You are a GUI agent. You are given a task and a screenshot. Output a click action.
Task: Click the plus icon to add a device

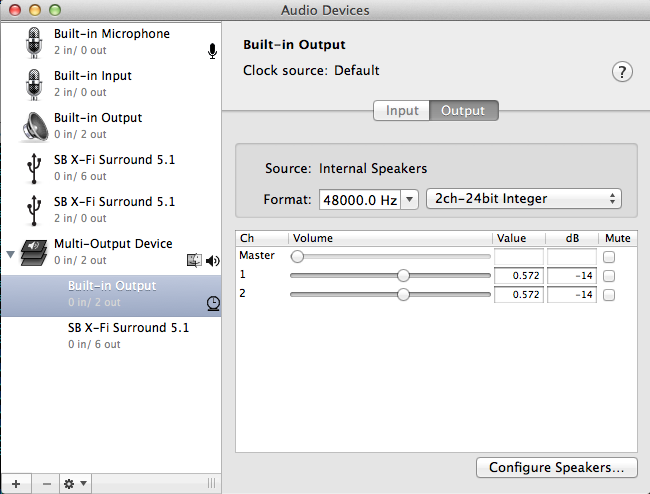pos(15,483)
